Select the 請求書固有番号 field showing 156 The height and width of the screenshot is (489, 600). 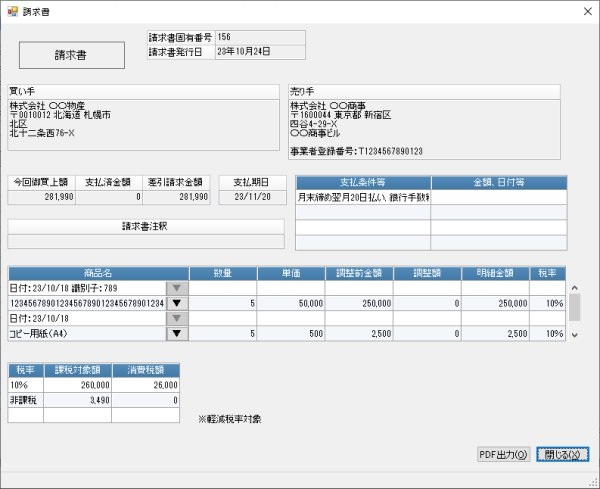[x=260, y=37]
